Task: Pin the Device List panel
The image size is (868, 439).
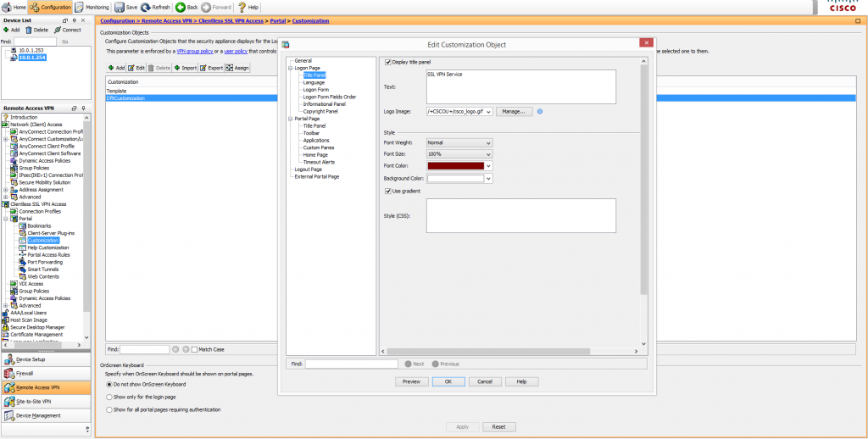Action: click(x=75, y=20)
